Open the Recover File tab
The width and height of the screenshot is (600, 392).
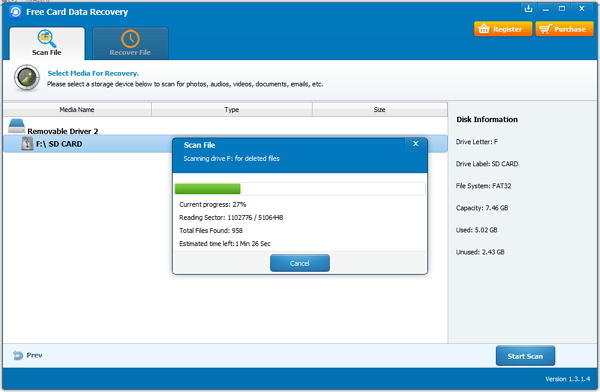pyautogui.click(x=130, y=43)
